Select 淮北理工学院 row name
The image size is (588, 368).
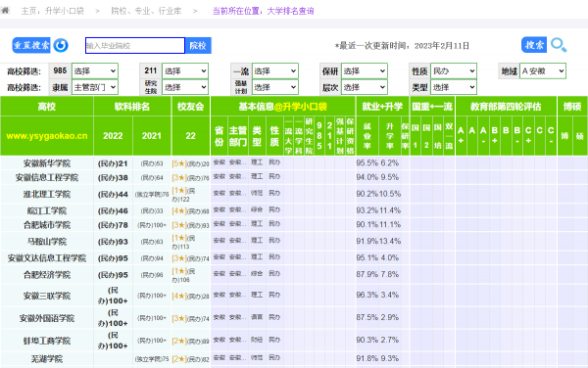[47, 194]
